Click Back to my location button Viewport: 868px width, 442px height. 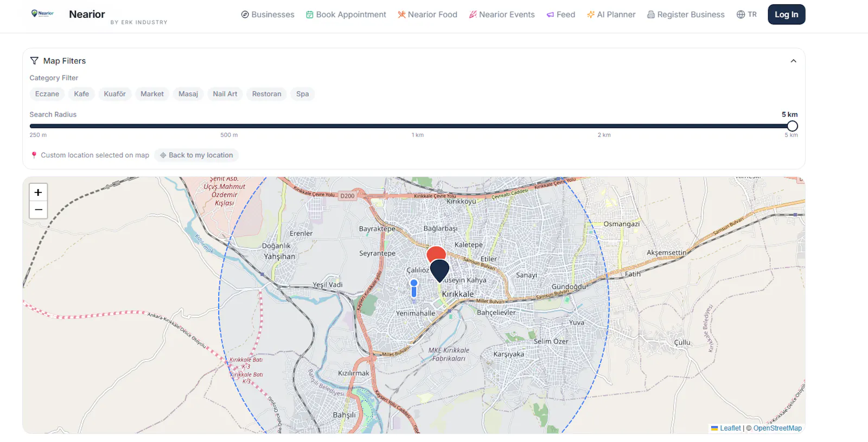[196, 155]
